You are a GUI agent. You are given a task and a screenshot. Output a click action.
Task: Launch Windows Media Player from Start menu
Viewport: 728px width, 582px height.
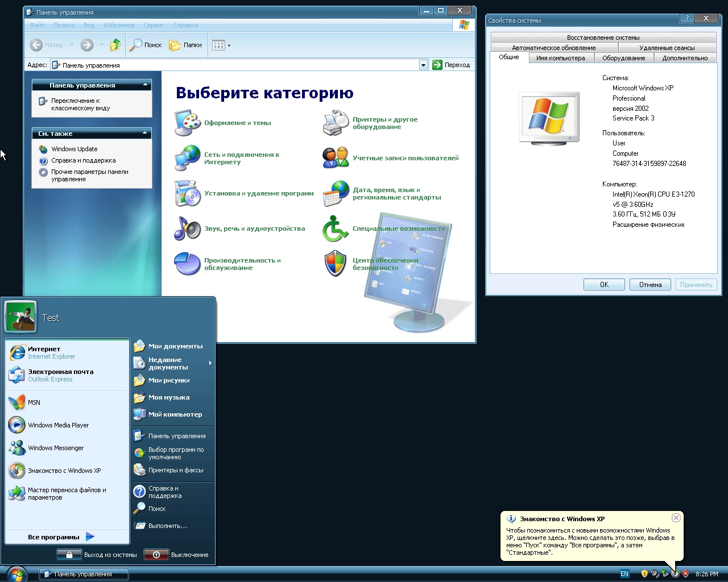[x=58, y=425]
